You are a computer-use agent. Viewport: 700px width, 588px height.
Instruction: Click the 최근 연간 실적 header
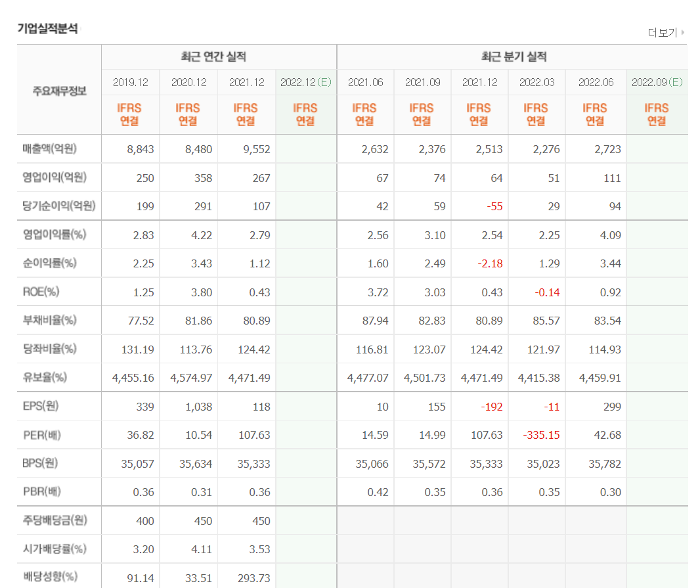213,57
